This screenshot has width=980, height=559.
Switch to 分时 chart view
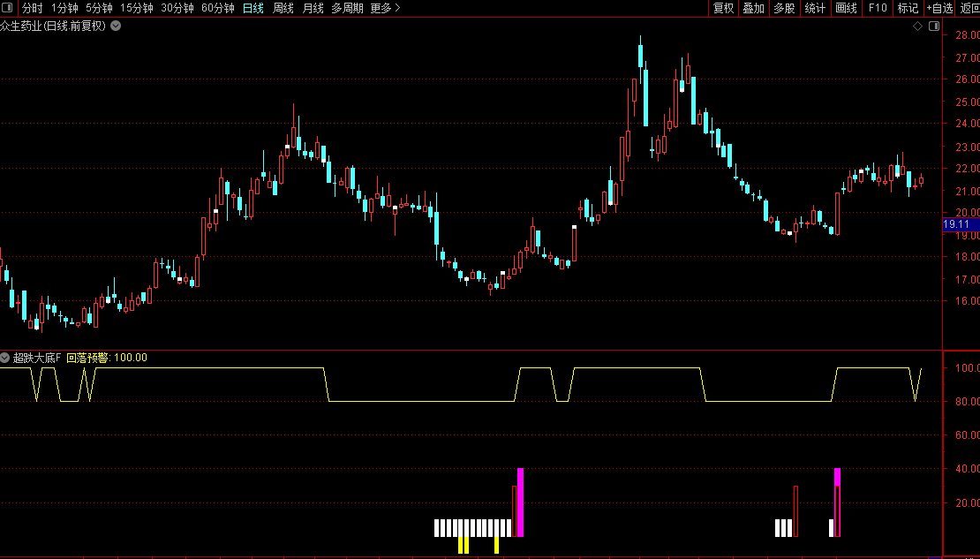point(33,8)
